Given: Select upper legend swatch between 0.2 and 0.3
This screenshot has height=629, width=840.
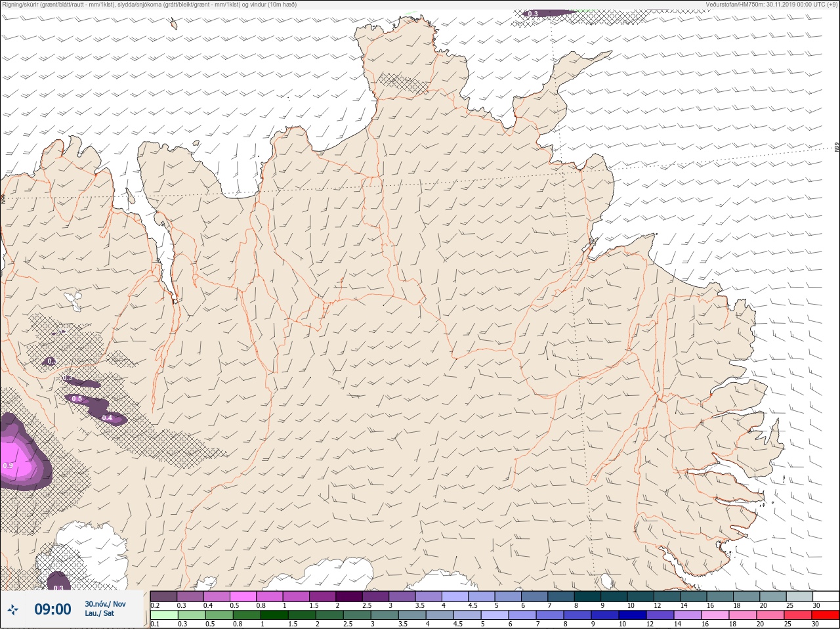Looking at the screenshot, I should point(163,596).
